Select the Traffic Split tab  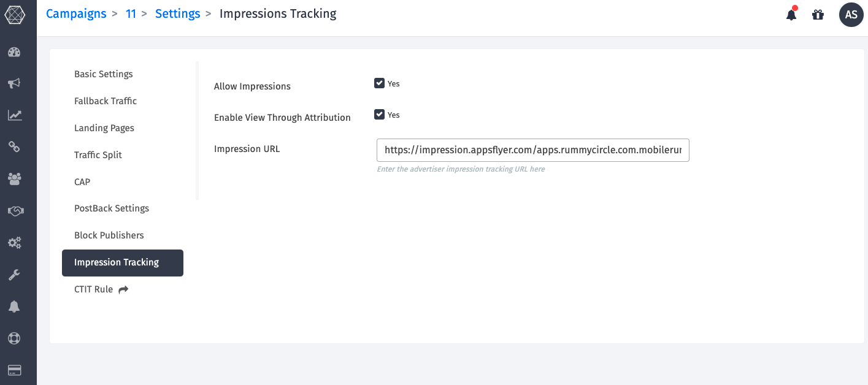pos(98,154)
